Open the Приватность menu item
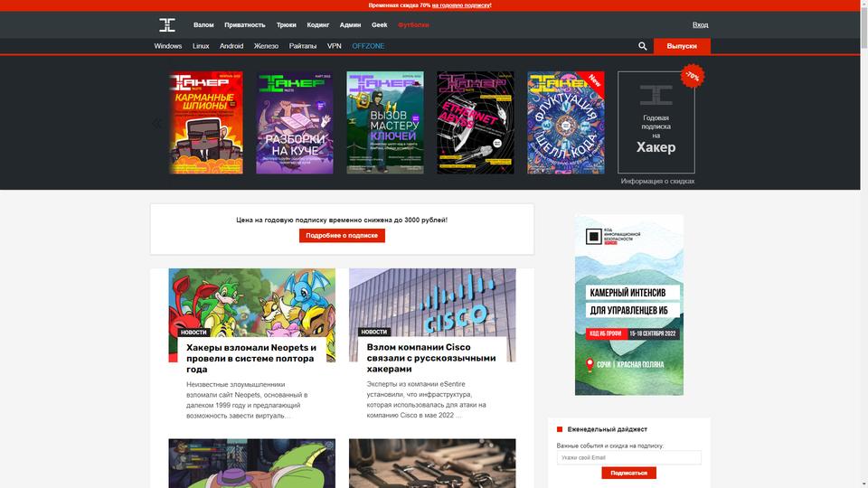 [245, 25]
